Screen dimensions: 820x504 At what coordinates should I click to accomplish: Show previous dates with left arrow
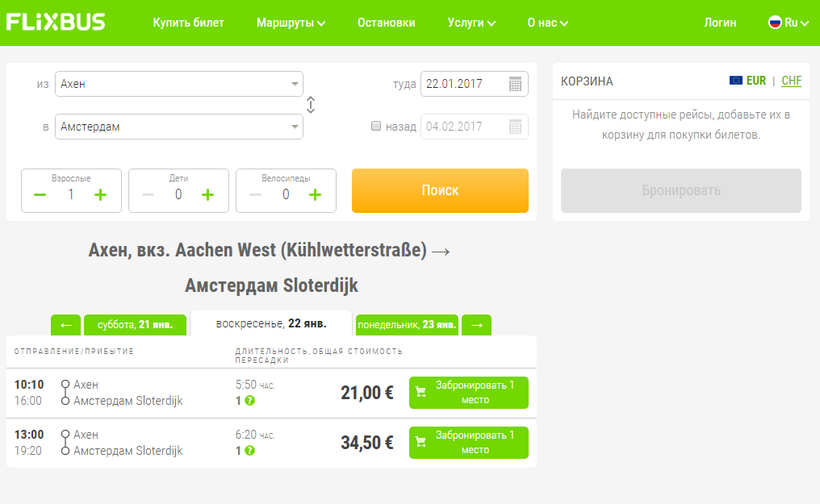65,325
